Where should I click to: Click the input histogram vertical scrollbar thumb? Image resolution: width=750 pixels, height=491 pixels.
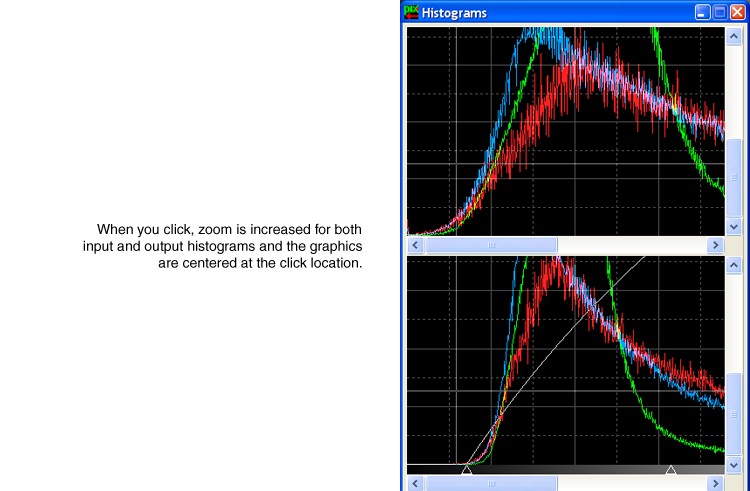(x=734, y=178)
